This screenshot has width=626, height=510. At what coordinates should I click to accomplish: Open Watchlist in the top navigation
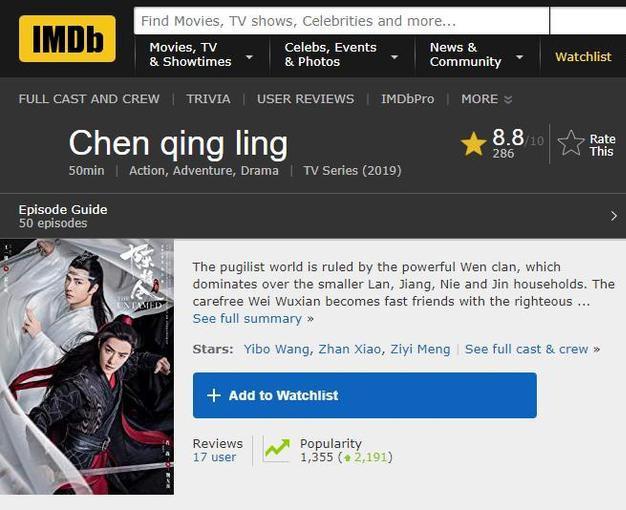tap(583, 57)
